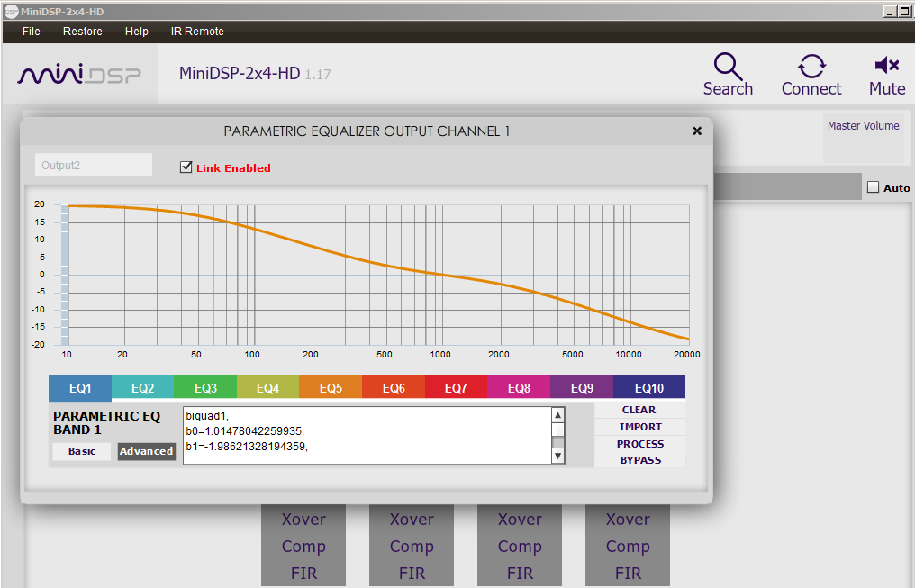This screenshot has height=588, width=915.
Task: Click the BYPASS button
Action: click(640, 460)
